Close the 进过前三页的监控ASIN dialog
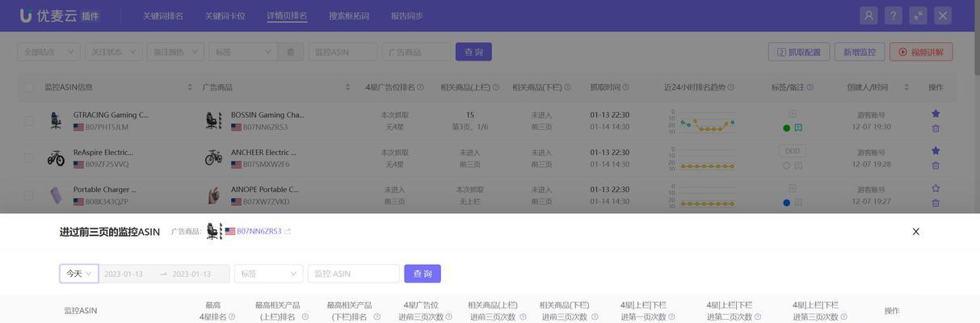Image resolution: width=980 pixels, height=323 pixels. click(916, 232)
